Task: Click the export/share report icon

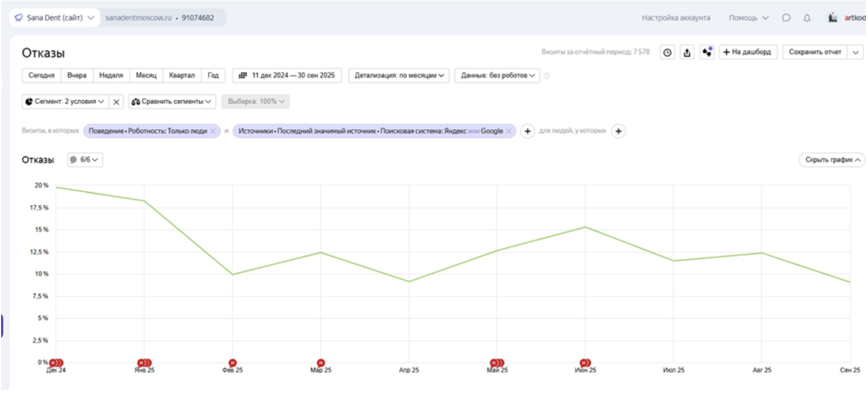Action: tap(687, 53)
